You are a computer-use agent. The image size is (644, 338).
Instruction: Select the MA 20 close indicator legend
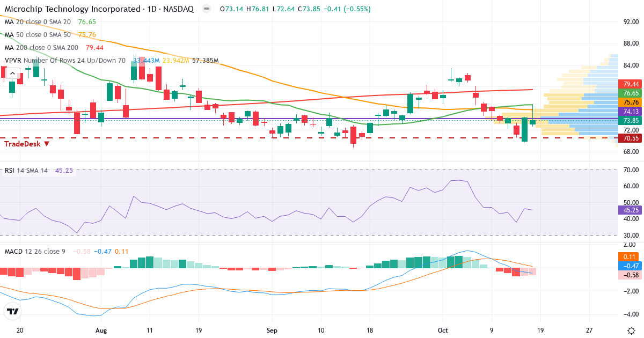(x=38, y=22)
